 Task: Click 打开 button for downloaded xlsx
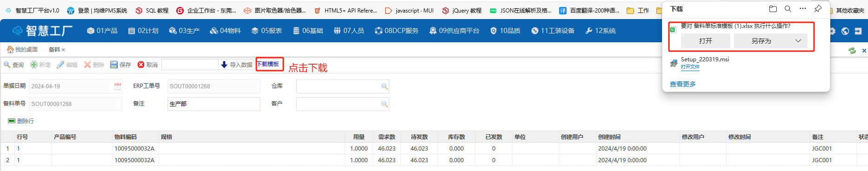pyautogui.click(x=706, y=41)
